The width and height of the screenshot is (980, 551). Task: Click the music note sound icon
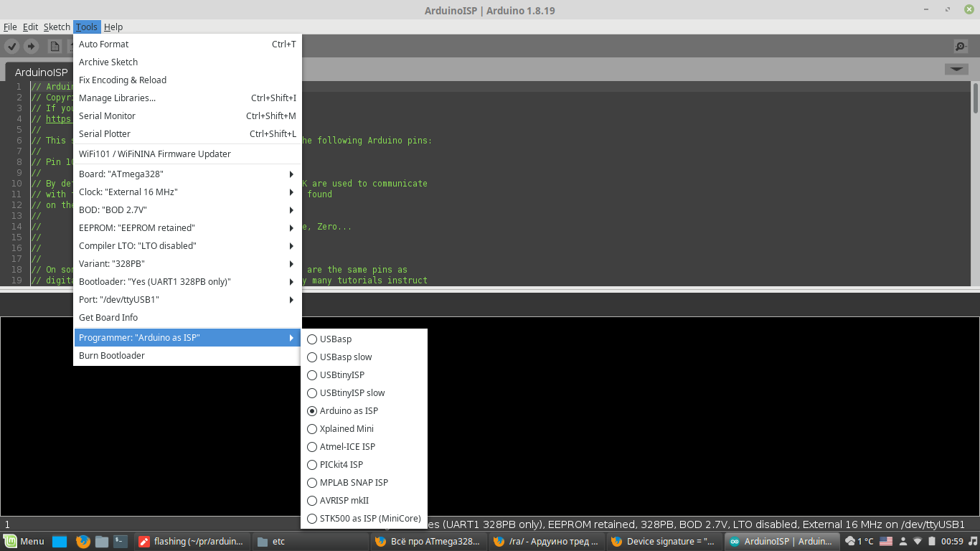pyautogui.click(x=972, y=542)
